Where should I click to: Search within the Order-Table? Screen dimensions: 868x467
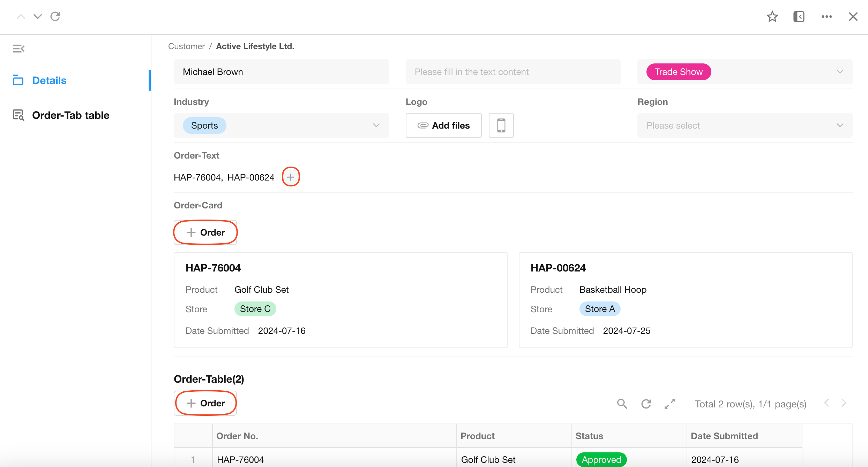[622, 404]
